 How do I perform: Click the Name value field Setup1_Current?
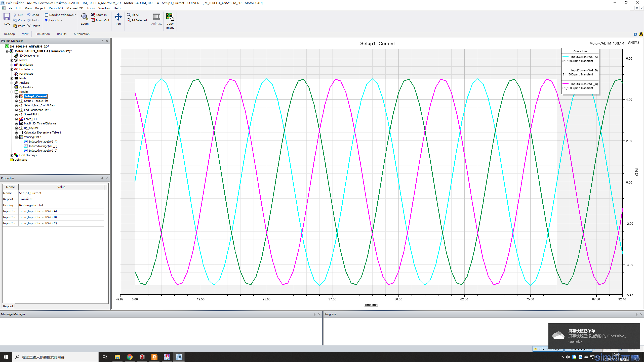61,193
